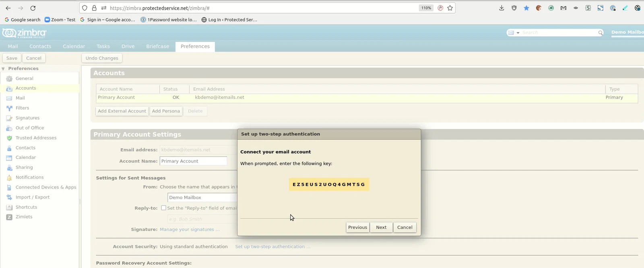This screenshot has height=268, width=644.
Task: Click the General preferences gear icon
Action: (x=9, y=79)
